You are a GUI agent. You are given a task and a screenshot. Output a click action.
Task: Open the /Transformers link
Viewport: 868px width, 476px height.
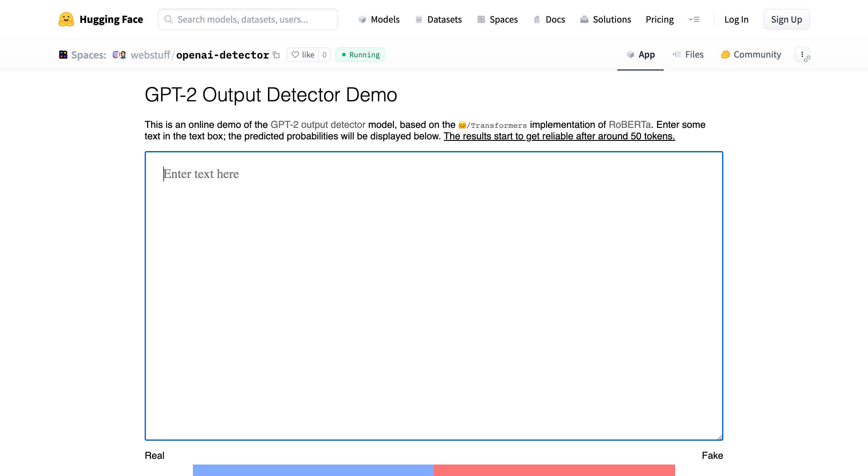[x=493, y=125]
